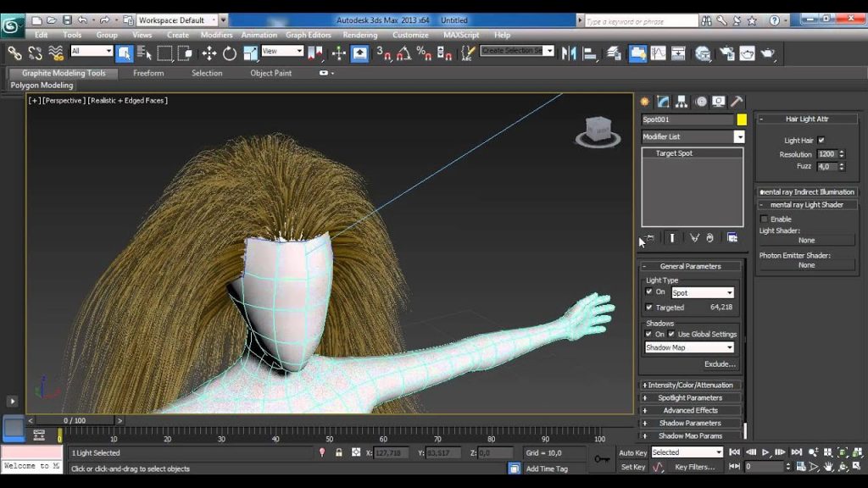This screenshot has width=868, height=488.
Task: Open the Light Type Spot dropdown
Action: click(703, 292)
